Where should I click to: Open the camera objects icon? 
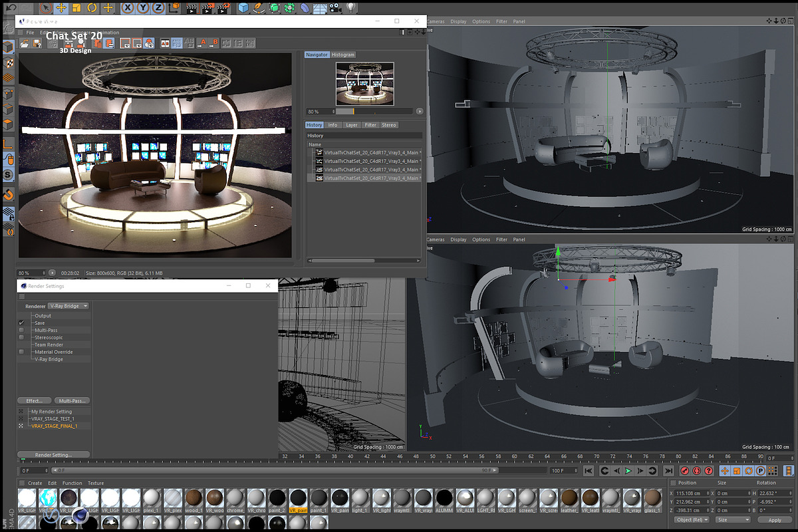coord(334,8)
